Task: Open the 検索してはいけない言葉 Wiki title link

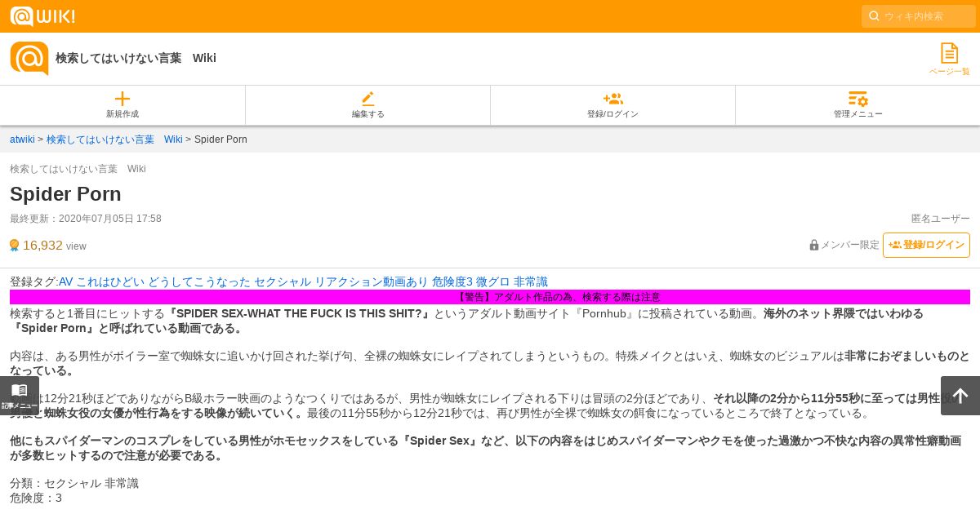Action: [x=136, y=58]
